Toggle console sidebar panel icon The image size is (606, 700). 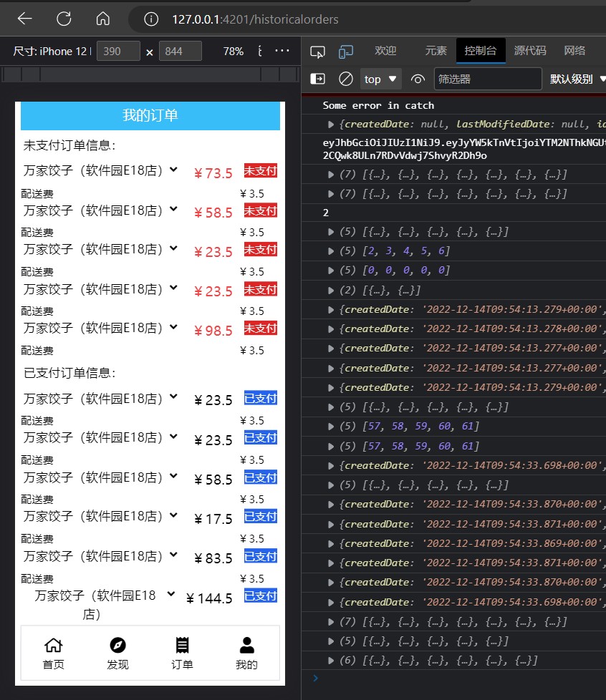(317, 79)
